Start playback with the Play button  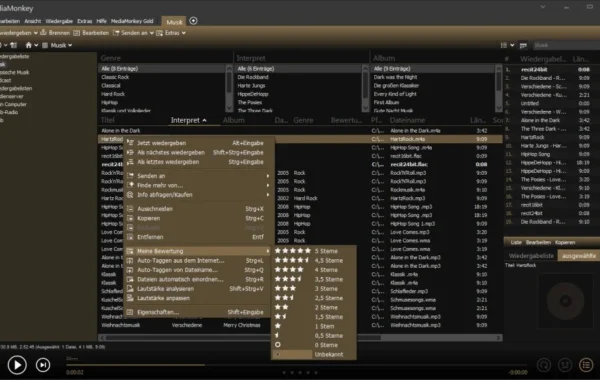17,365
